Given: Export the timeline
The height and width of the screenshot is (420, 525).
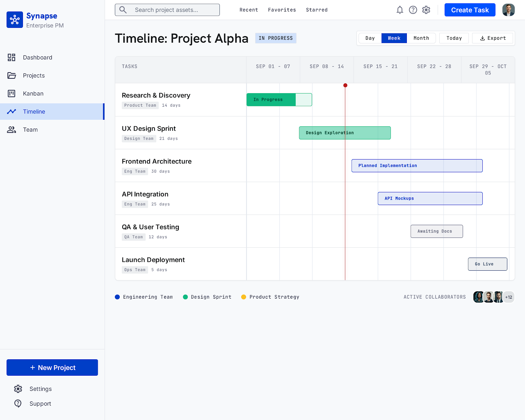Looking at the screenshot, I should pos(493,38).
